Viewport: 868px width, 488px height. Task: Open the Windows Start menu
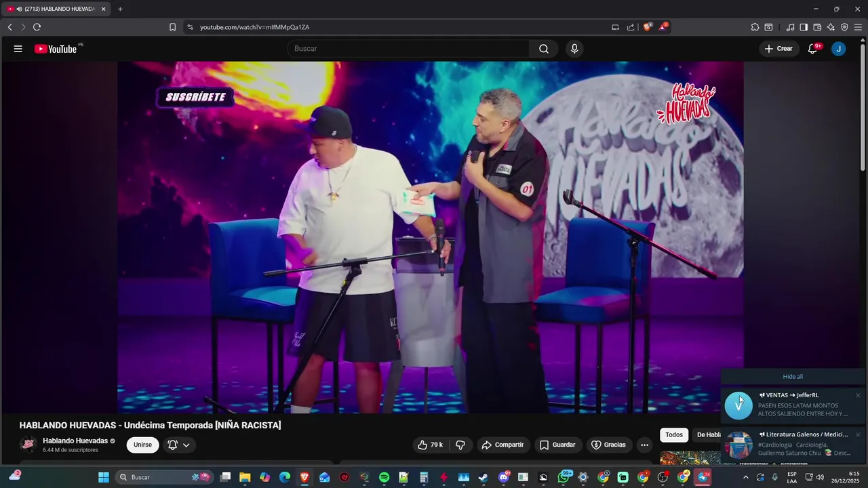coord(104,477)
